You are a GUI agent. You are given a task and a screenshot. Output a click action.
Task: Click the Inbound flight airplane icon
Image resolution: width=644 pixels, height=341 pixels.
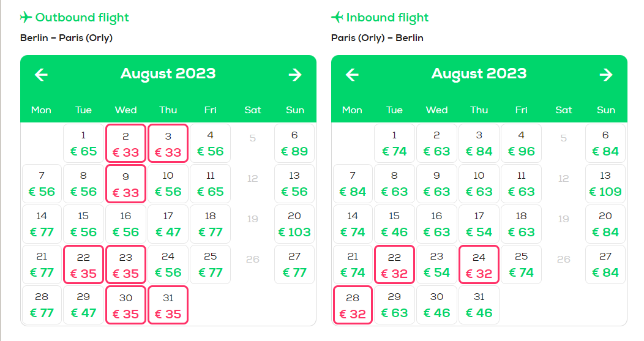pos(337,17)
